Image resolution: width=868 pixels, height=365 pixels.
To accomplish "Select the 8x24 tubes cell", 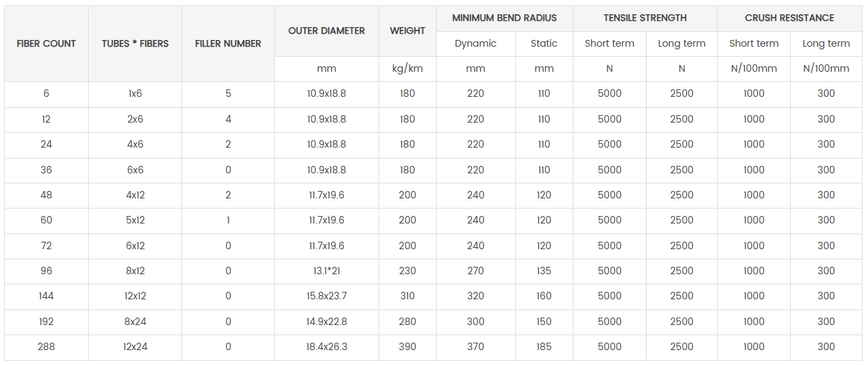I will [x=135, y=322].
